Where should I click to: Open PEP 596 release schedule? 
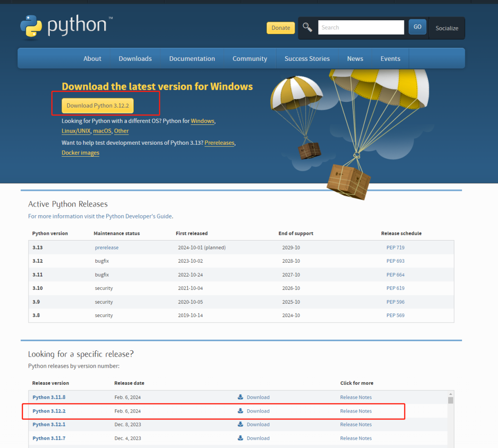pyautogui.click(x=395, y=301)
